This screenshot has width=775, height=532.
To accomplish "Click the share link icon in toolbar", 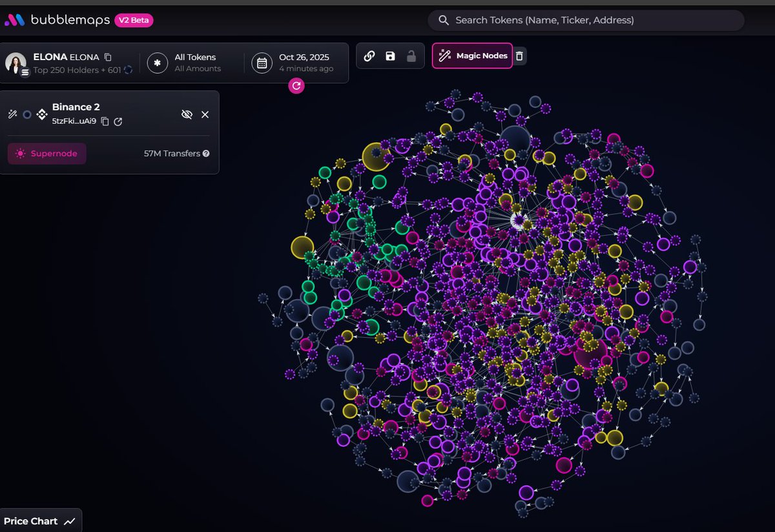I will point(369,56).
